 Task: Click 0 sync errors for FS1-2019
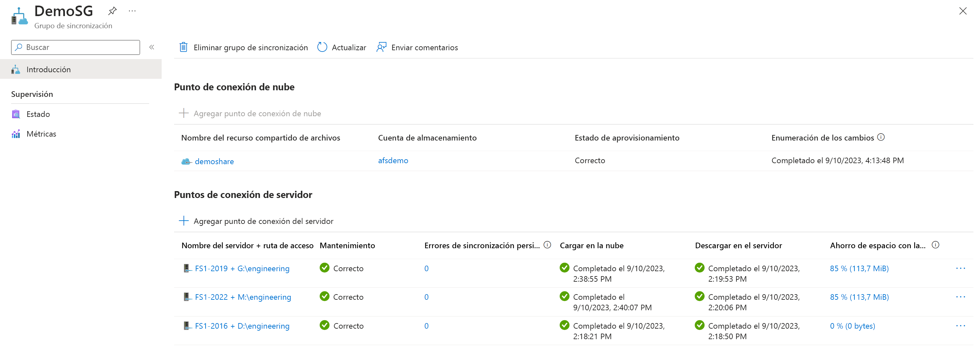click(x=427, y=268)
